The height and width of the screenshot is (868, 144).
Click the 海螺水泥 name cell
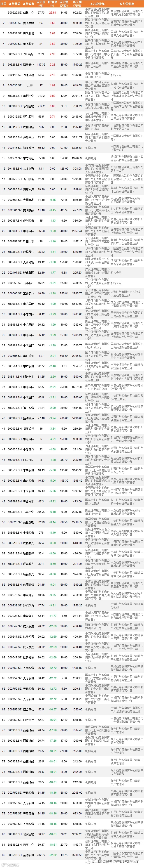coord(28,189)
